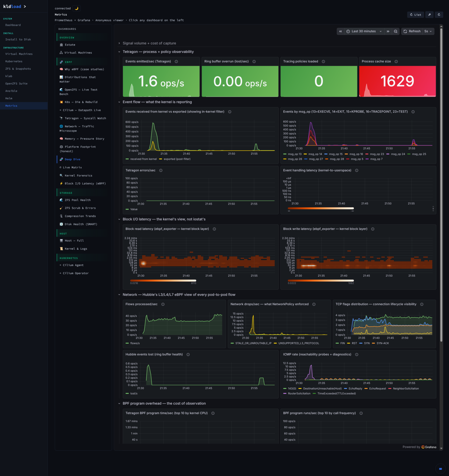This screenshot has width=449, height=476.
Task: Open Helm in the sidebar
Action: coord(9,98)
